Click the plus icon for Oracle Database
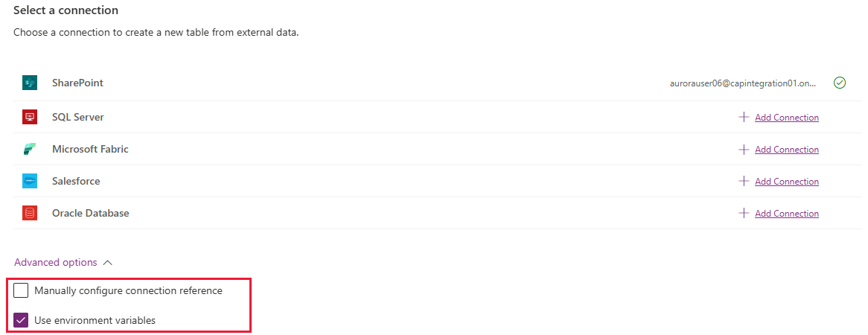Image resolution: width=868 pixels, height=335 pixels. click(743, 214)
